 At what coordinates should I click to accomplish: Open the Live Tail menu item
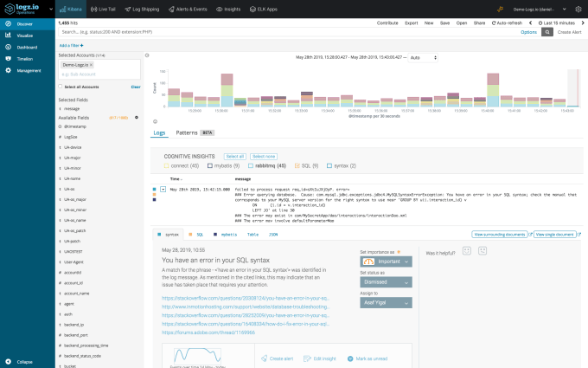click(x=102, y=7)
